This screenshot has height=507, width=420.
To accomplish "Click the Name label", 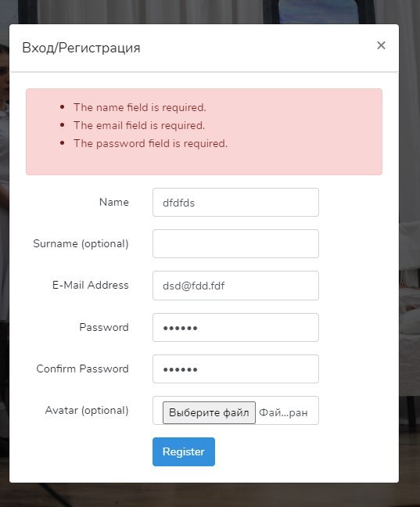I will [x=114, y=202].
